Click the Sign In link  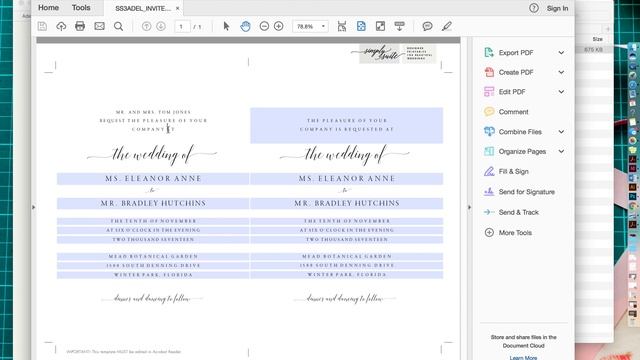(x=557, y=8)
